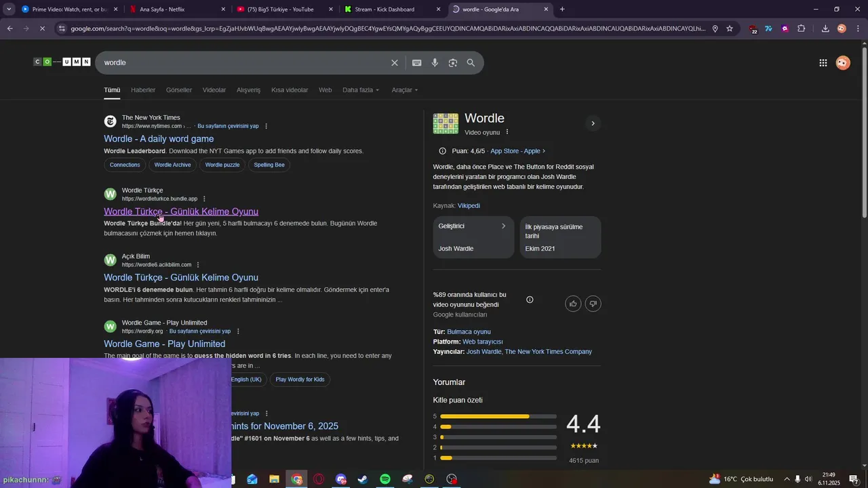Stop loading the page
Image resolution: width=868 pixels, height=488 pixels.
(43, 28)
